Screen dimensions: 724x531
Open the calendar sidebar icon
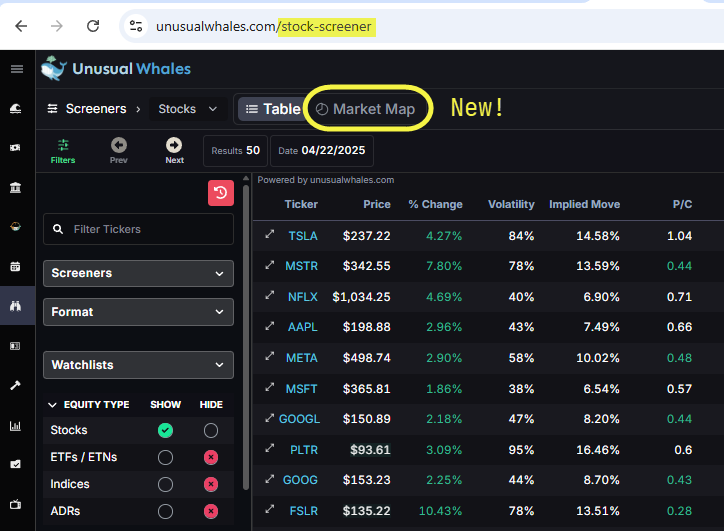(15, 266)
